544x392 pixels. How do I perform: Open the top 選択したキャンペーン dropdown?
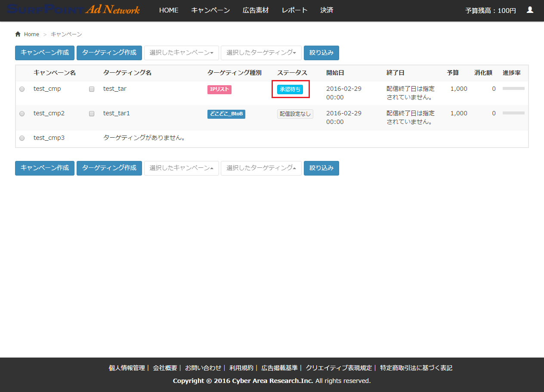[181, 52]
